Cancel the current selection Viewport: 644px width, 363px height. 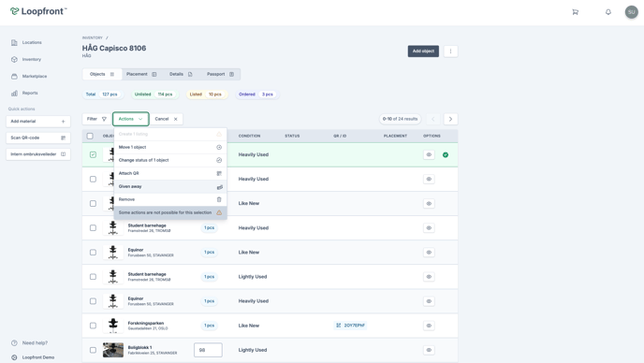coord(166,119)
